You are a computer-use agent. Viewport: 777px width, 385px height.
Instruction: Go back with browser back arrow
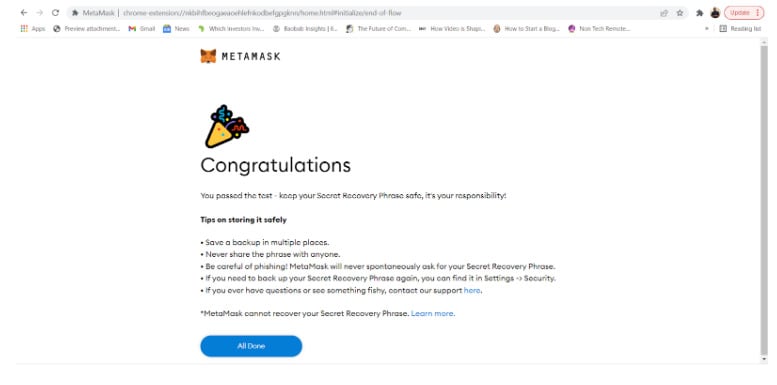pyautogui.click(x=24, y=13)
